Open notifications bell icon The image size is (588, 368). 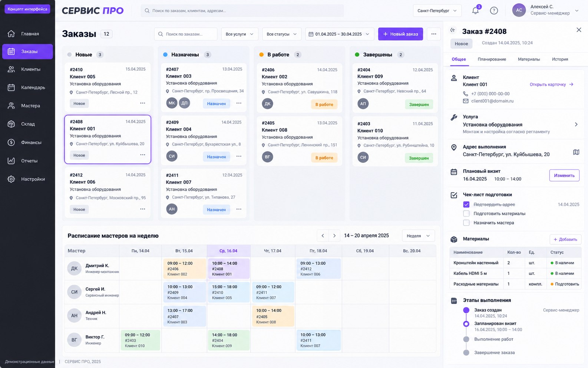pos(475,10)
